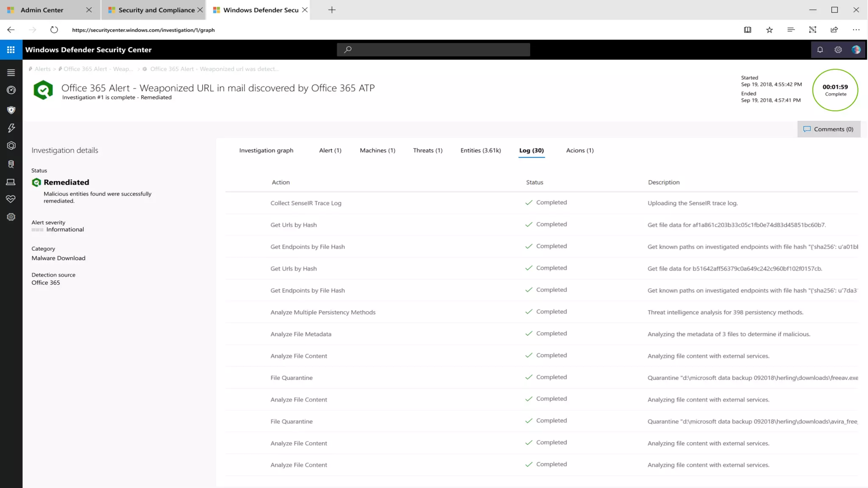868x488 pixels.
Task: Click the sidebar settings gear icon
Action: click(x=11, y=217)
